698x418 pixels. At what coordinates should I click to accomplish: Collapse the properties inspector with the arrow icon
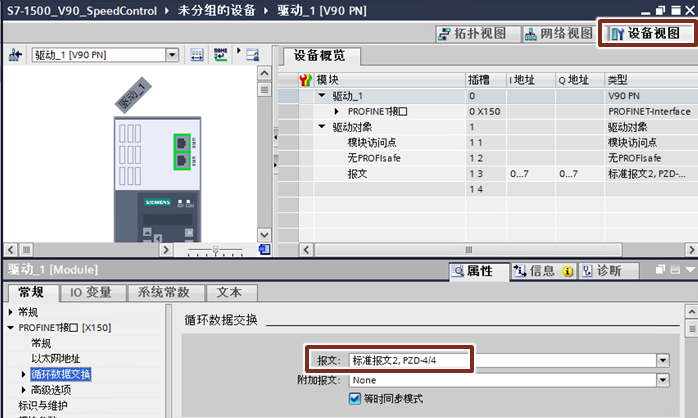point(690,269)
